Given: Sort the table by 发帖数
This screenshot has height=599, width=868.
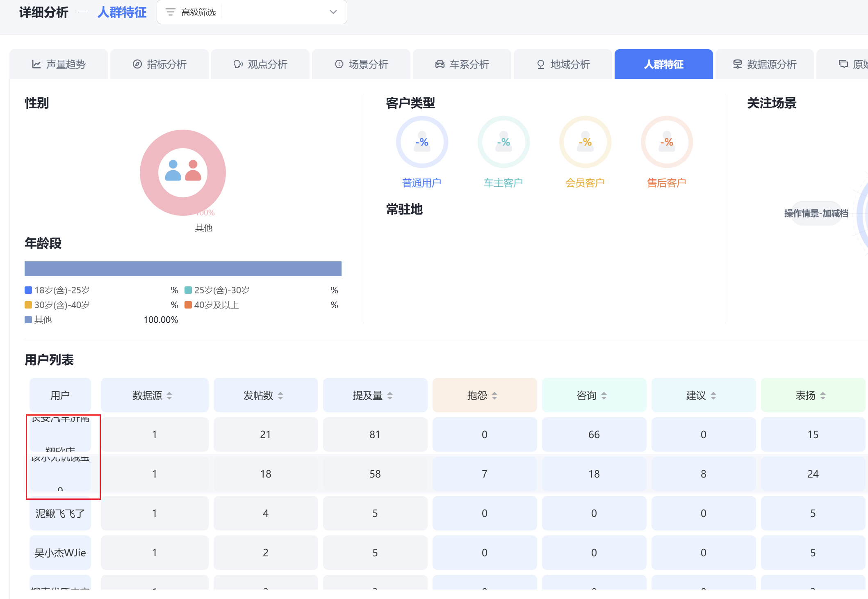Looking at the screenshot, I should [x=280, y=396].
